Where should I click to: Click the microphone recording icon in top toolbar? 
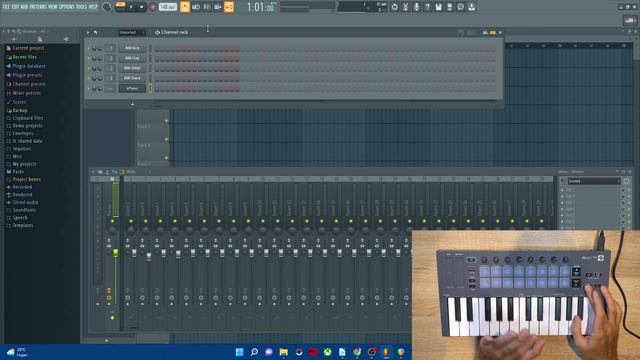coord(416,7)
